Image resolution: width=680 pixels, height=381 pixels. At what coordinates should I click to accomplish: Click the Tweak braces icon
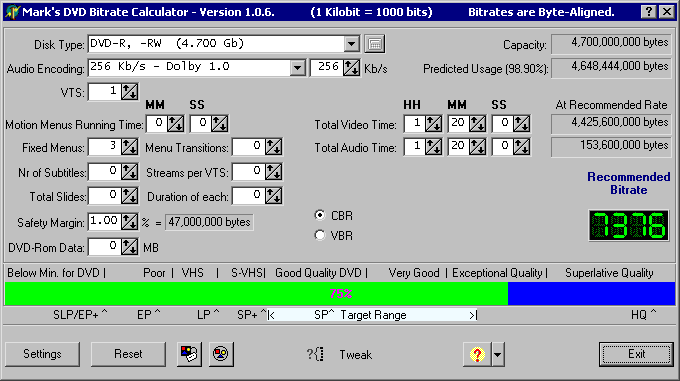(x=315, y=354)
